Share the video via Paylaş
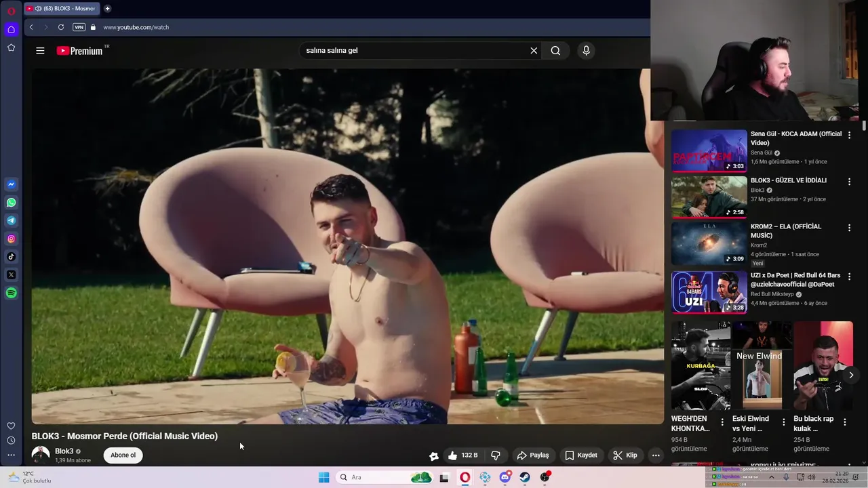The width and height of the screenshot is (868, 488). (x=532, y=455)
